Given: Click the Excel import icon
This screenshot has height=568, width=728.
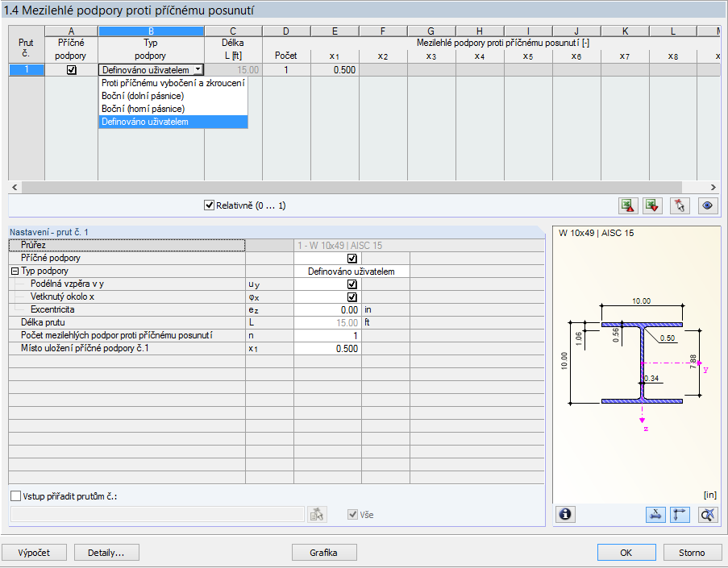Looking at the screenshot, I should click(652, 205).
